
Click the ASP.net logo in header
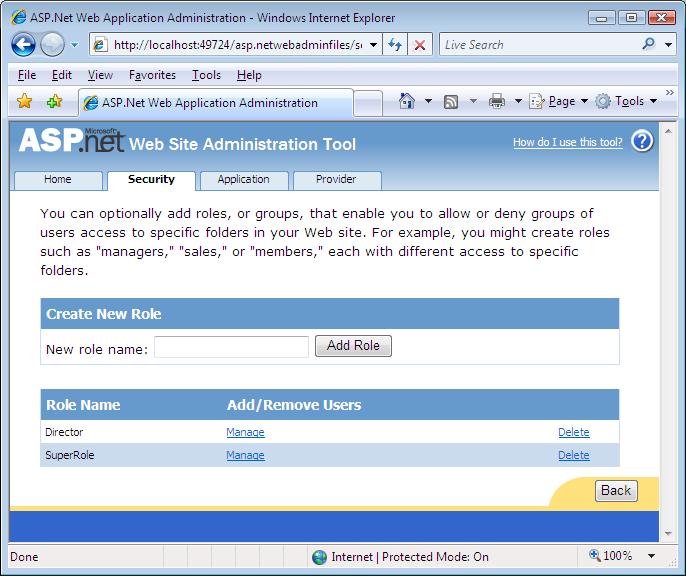[x=71, y=140]
